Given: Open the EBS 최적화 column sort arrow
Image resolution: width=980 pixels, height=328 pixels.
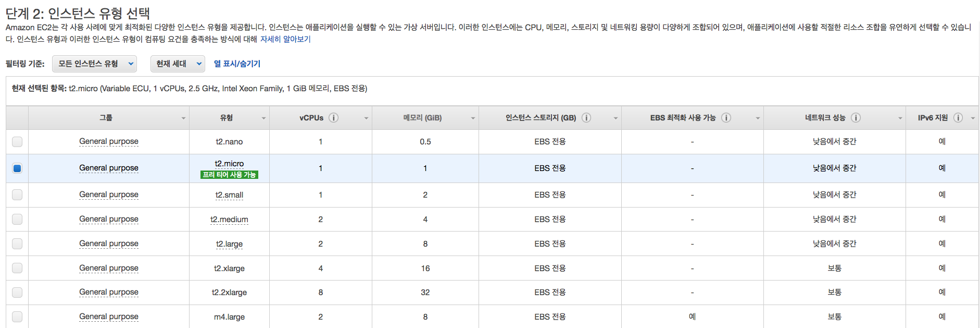Looking at the screenshot, I should [758, 118].
